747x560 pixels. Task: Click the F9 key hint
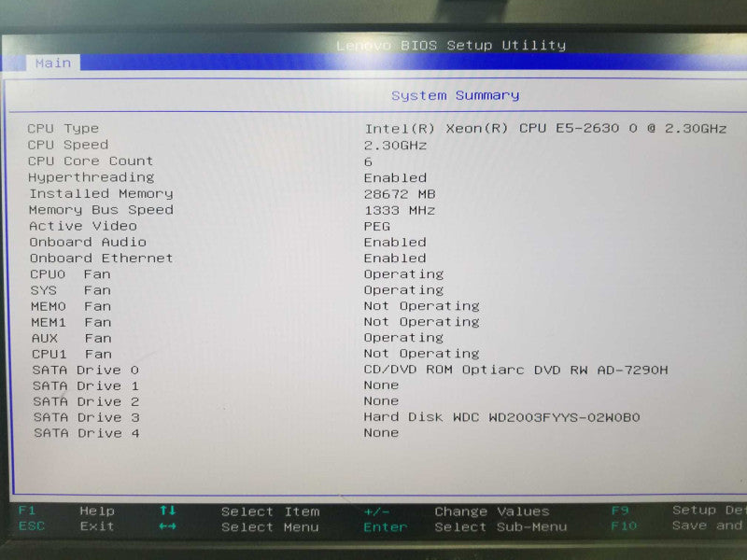620,511
